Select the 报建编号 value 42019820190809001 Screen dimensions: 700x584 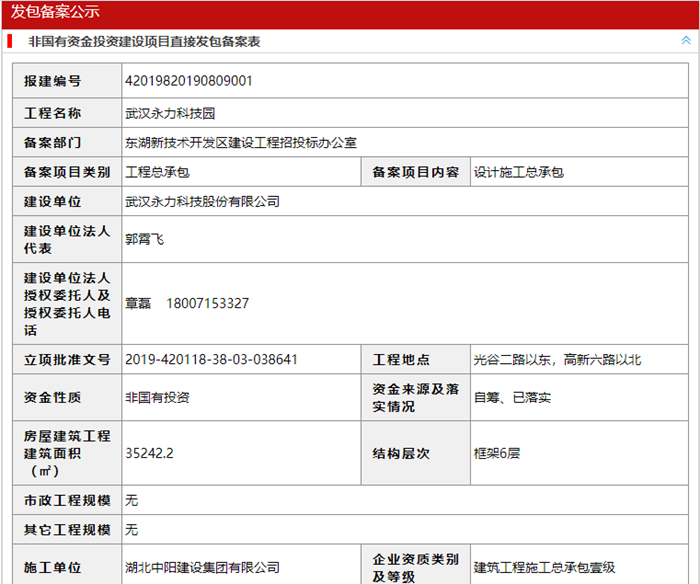189,81
